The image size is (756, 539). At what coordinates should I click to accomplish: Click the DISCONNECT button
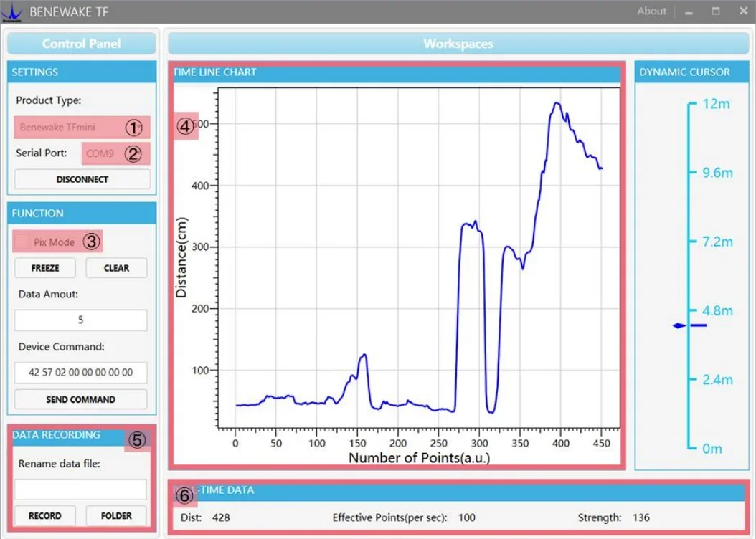click(82, 179)
